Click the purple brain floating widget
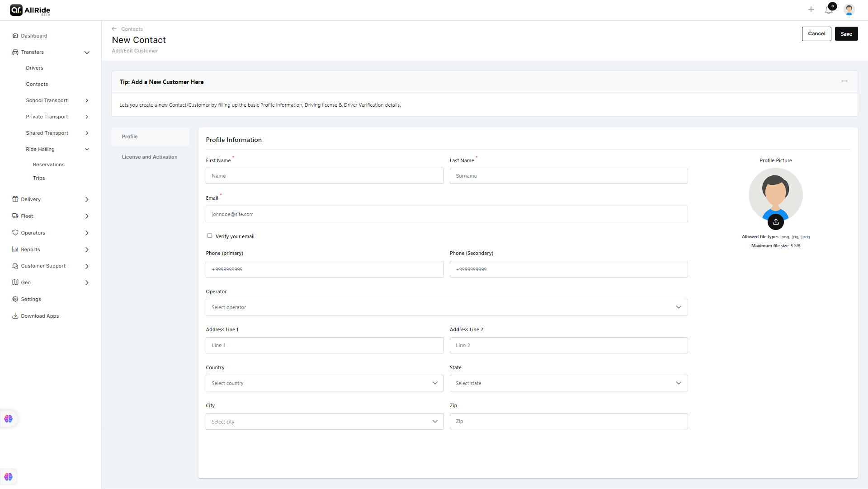The image size is (868, 489). [x=9, y=418]
